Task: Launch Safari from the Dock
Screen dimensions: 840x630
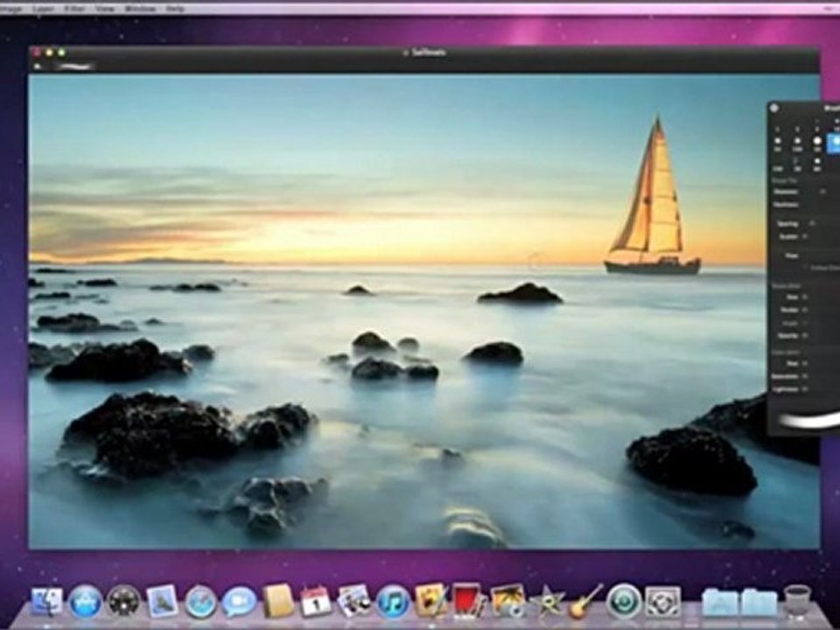Action: pyautogui.click(x=201, y=602)
